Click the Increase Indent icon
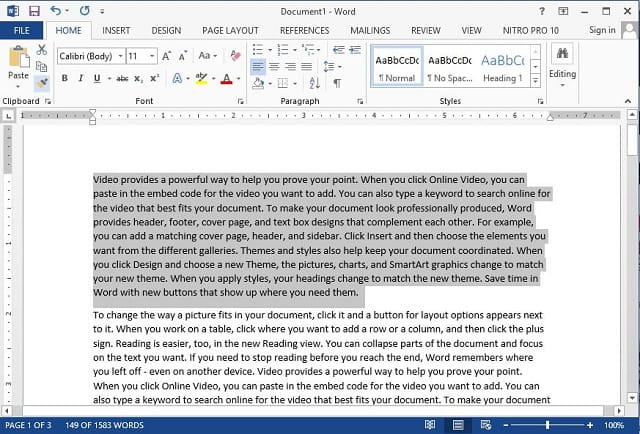640x434 pixels. [355, 50]
